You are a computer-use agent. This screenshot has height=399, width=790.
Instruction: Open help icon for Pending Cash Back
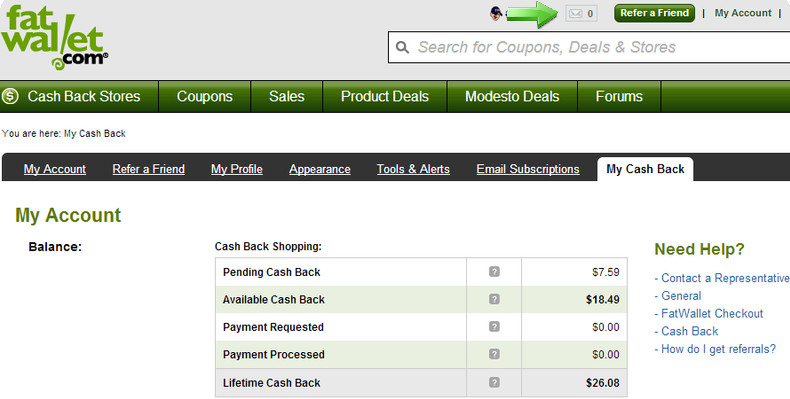pyautogui.click(x=494, y=272)
